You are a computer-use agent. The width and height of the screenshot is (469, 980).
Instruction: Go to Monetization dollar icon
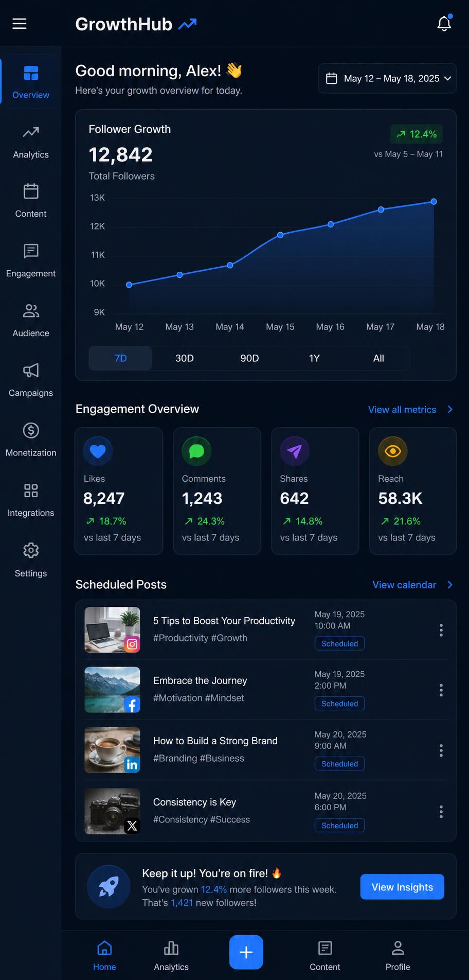[31, 430]
